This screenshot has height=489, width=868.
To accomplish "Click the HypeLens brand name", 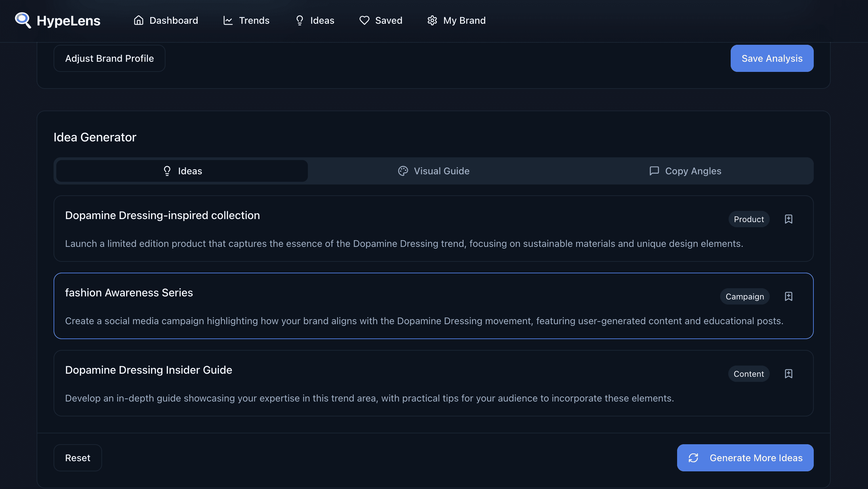I will (68, 21).
